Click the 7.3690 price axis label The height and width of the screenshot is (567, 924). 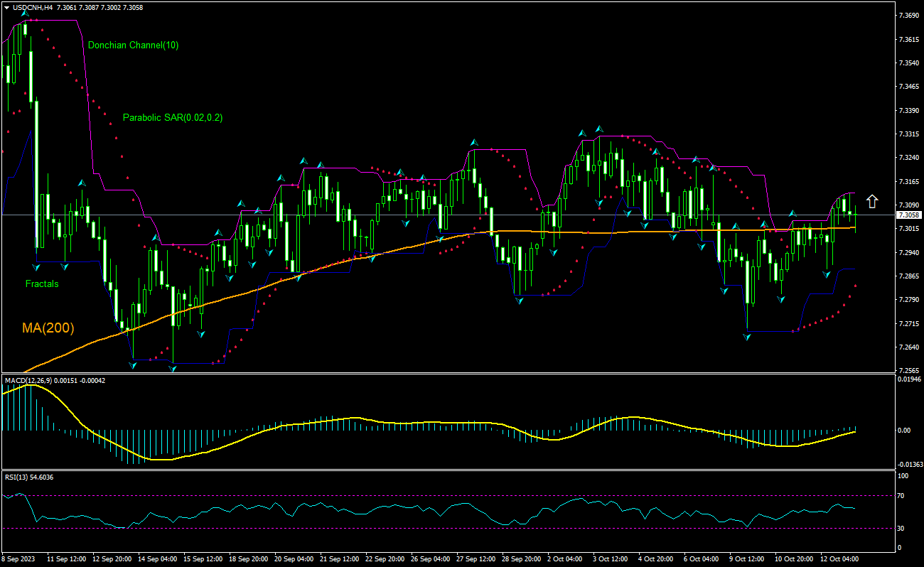pos(908,15)
